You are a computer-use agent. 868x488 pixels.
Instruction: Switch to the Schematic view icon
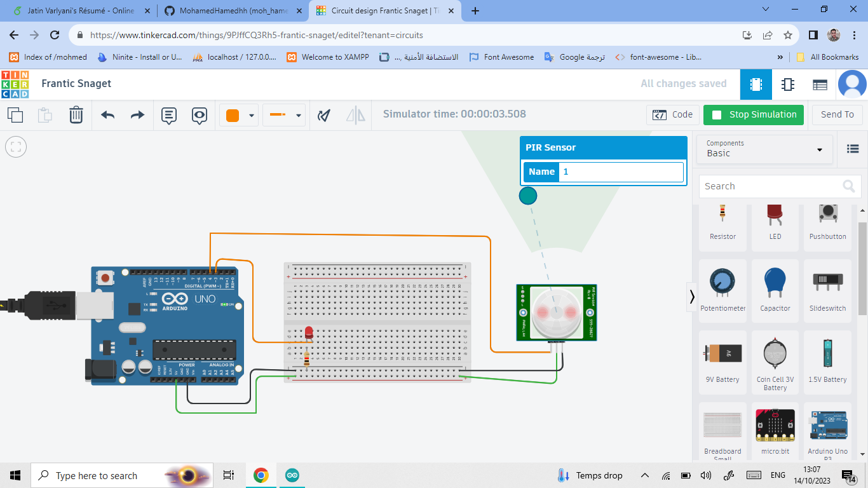click(x=787, y=83)
